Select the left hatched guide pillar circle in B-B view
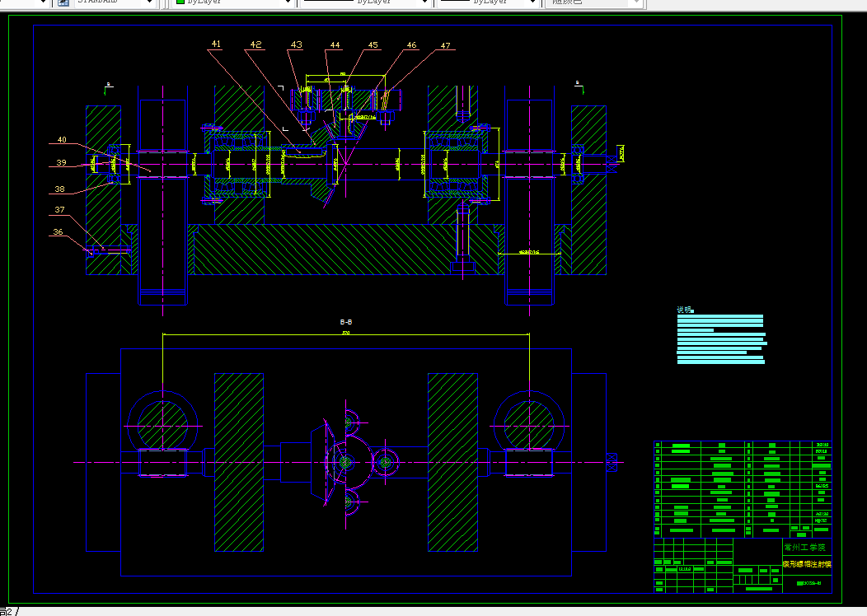867x616 pixels. (x=162, y=426)
